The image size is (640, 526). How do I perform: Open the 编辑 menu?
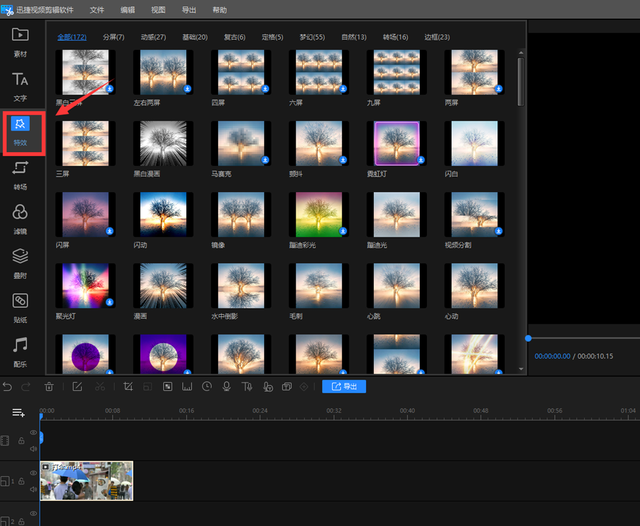point(127,10)
